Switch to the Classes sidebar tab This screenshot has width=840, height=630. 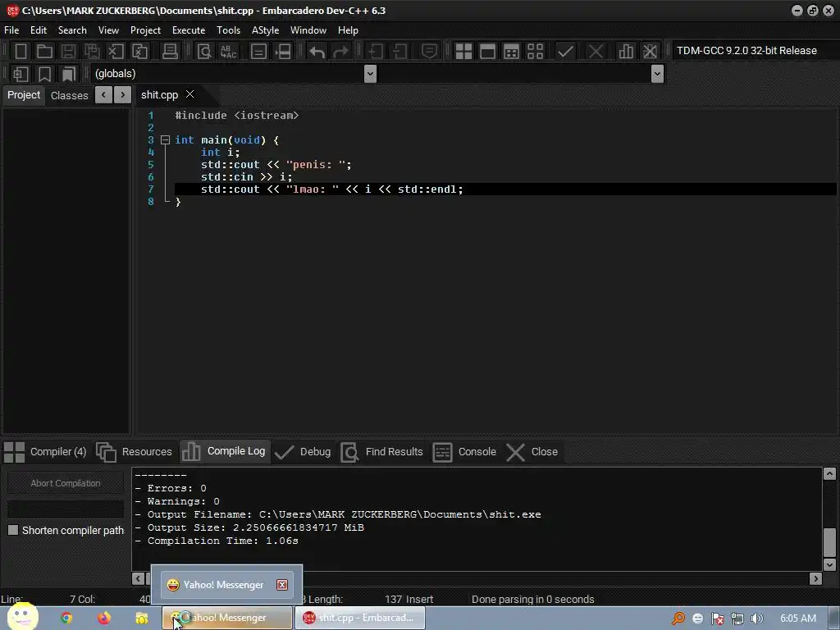69,95
